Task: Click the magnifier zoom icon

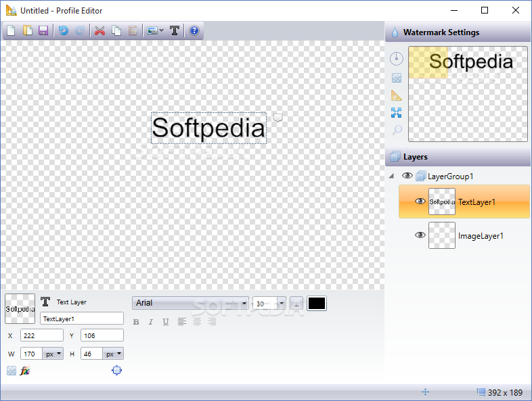Action: pyautogui.click(x=397, y=130)
